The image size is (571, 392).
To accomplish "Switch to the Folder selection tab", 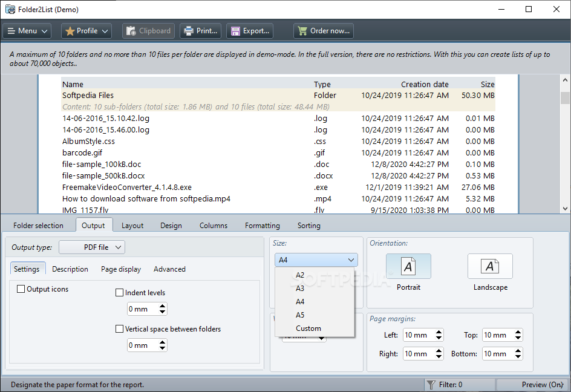I will (38, 226).
